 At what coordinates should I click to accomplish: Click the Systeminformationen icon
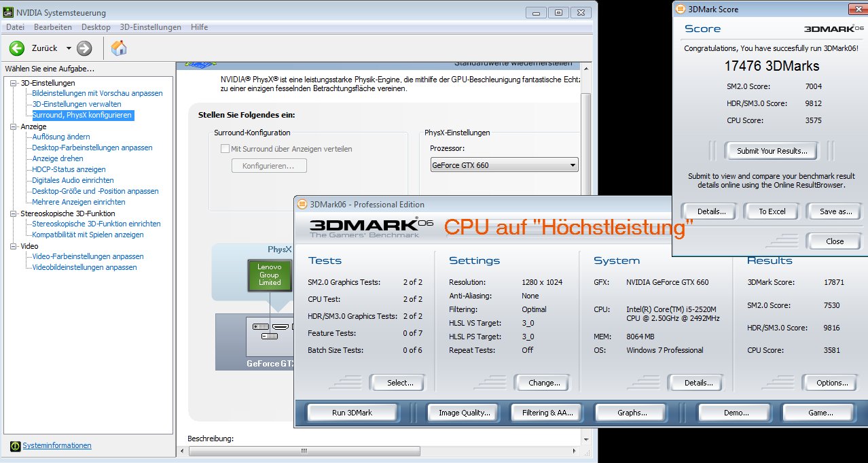click(16, 446)
